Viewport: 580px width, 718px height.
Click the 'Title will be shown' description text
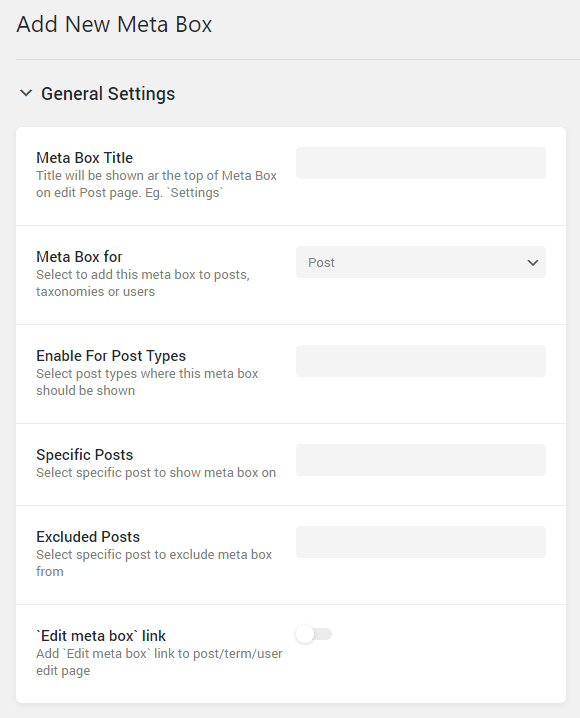(x=157, y=184)
